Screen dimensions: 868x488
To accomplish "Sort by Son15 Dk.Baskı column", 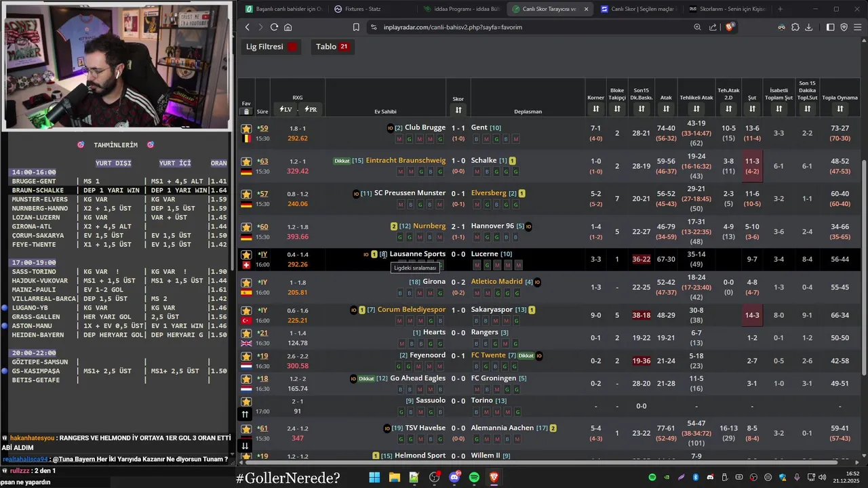I will 642,109.
